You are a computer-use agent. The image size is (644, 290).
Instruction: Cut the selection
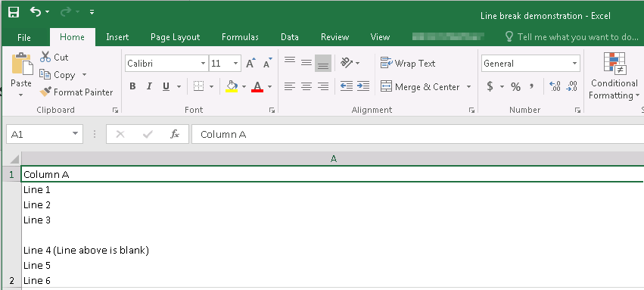click(x=54, y=57)
